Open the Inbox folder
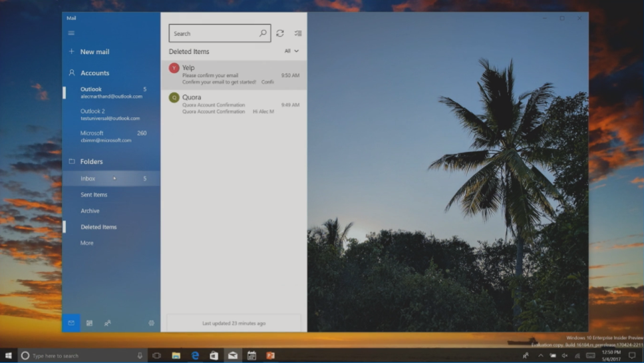 (x=111, y=179)
